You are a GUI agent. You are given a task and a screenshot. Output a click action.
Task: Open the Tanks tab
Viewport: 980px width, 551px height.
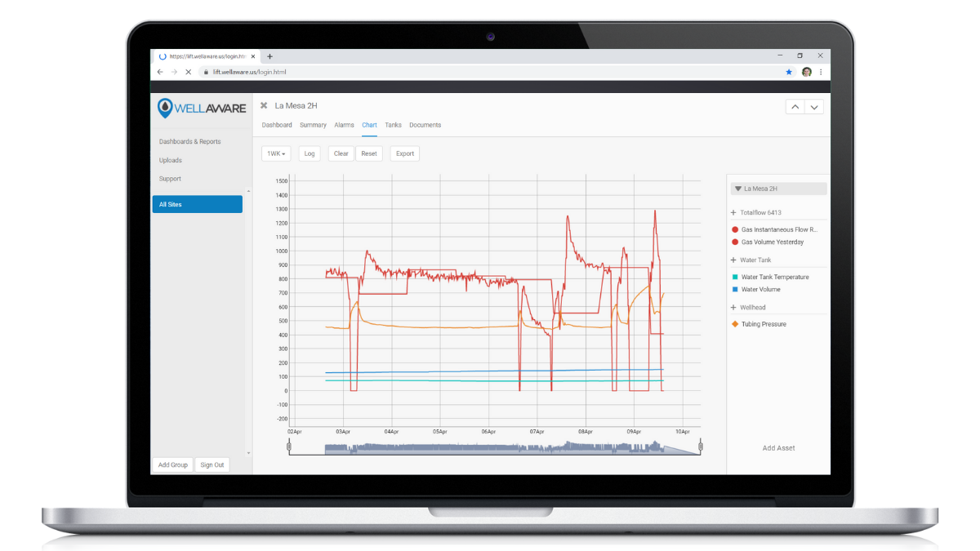[393, 125]
